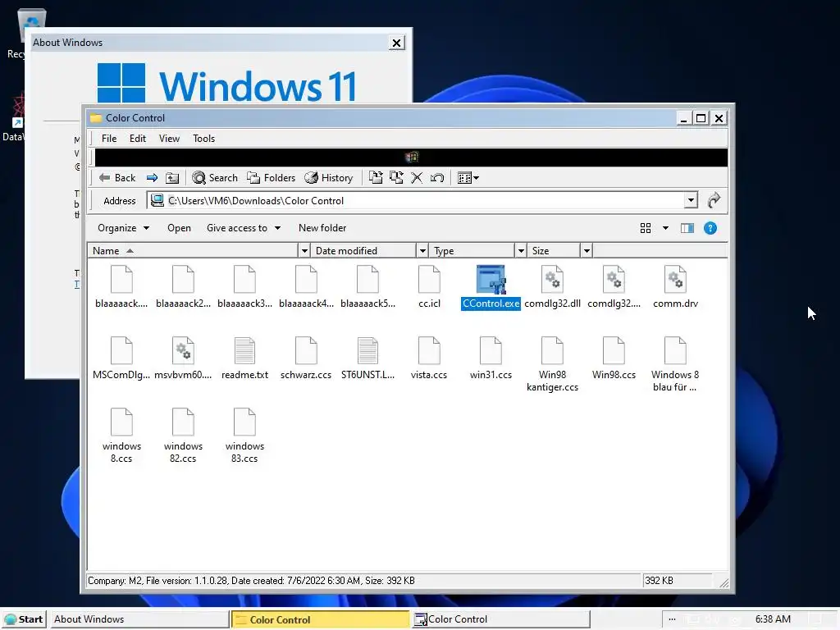This screenshot has height=630, width=840.
Task: Select the comdlg32.dll file
Action: coord(552,287)
